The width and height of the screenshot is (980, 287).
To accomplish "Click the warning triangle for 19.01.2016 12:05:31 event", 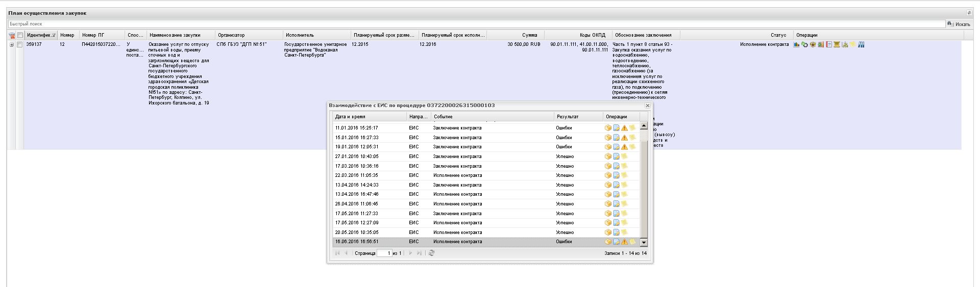I will click(x=624, y=147).
